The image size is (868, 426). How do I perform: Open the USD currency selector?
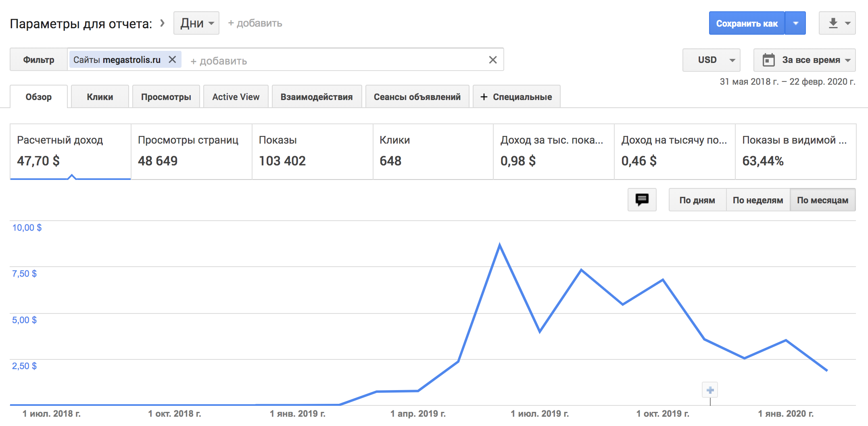click(711, 60)
